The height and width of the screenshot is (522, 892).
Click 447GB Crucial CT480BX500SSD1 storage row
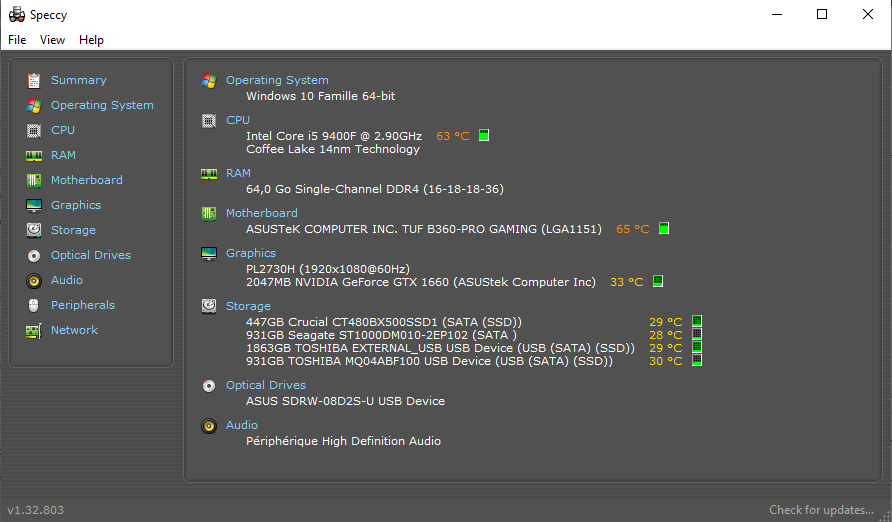click(x=384, y=322)
